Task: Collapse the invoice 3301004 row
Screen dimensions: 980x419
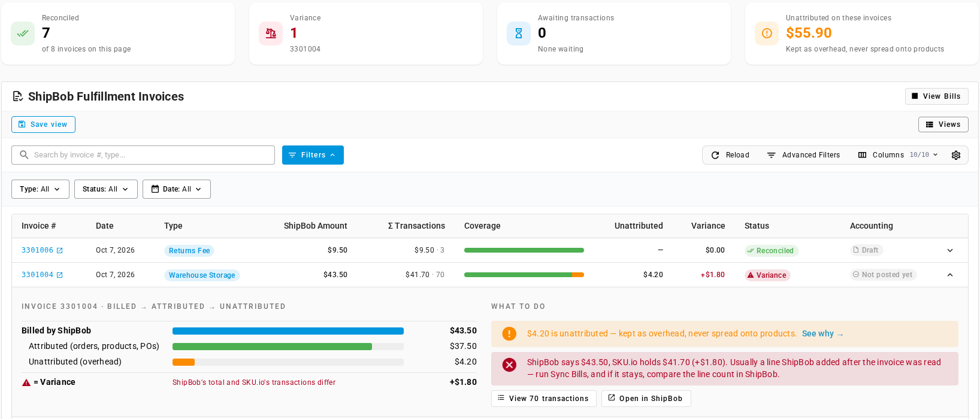Action: click(950, 275)
